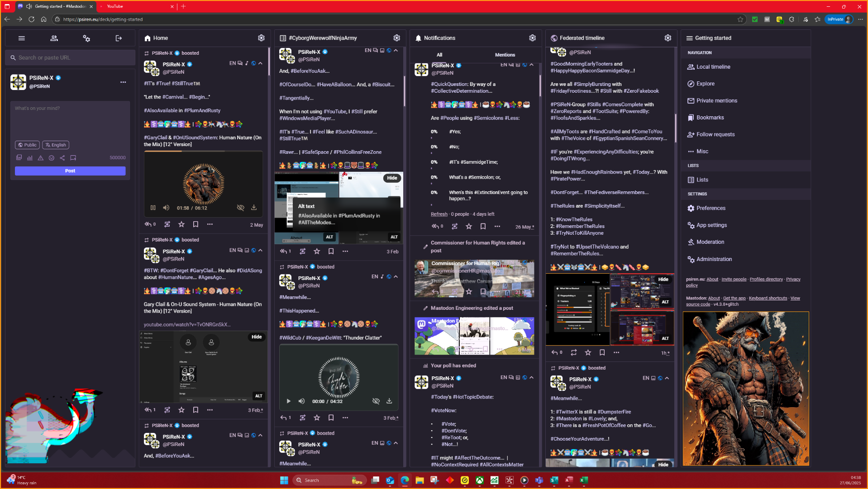This screenshot has width=868, height=489.
Task: Click the people icon in the drawer header
Action: click(54, 38)
